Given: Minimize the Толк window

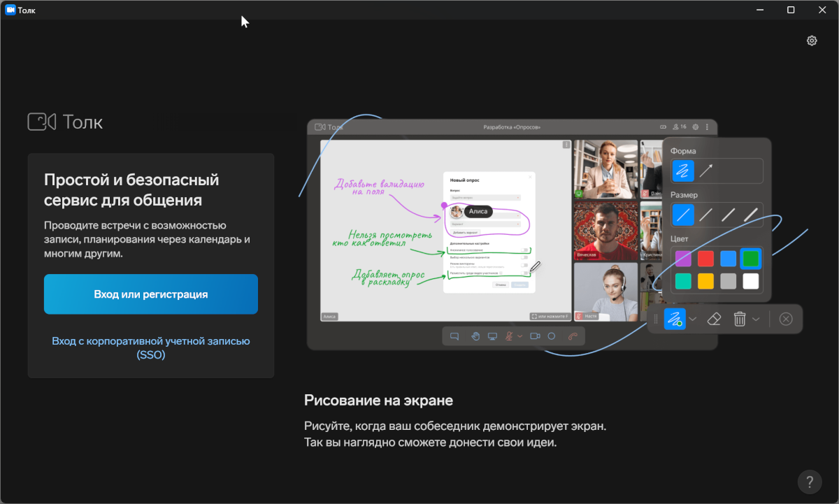Looking at the screenshot, I should pos(759,10).
